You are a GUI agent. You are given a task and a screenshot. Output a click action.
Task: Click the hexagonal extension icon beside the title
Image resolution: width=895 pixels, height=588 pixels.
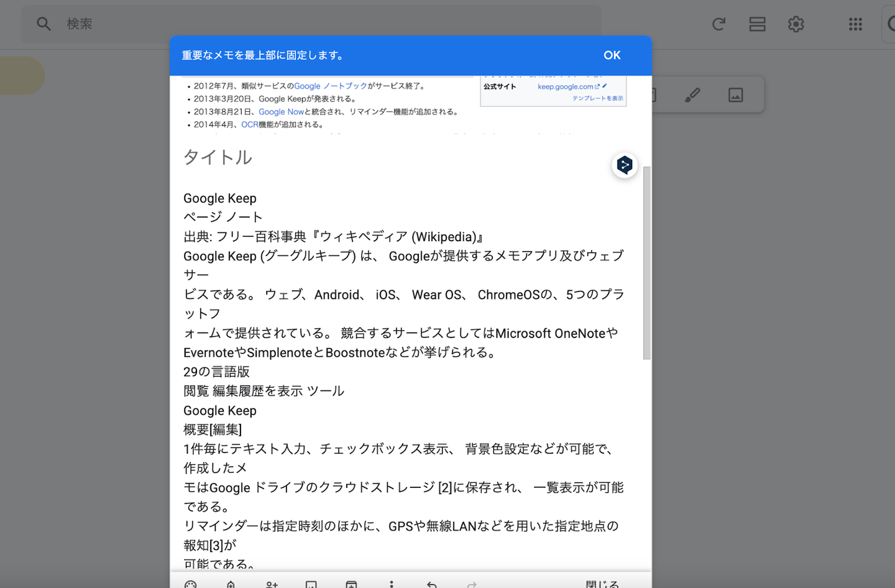(x=625, y=165)
